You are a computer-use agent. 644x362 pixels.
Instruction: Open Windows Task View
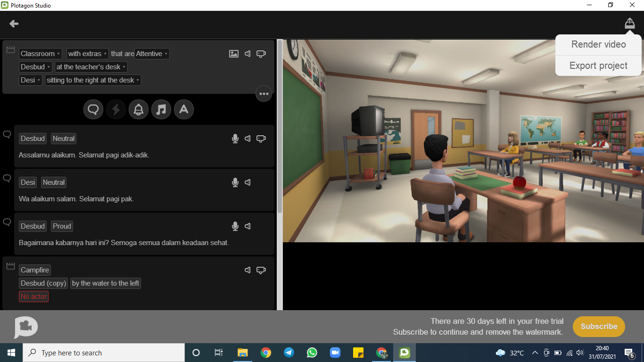coord(219,353)
